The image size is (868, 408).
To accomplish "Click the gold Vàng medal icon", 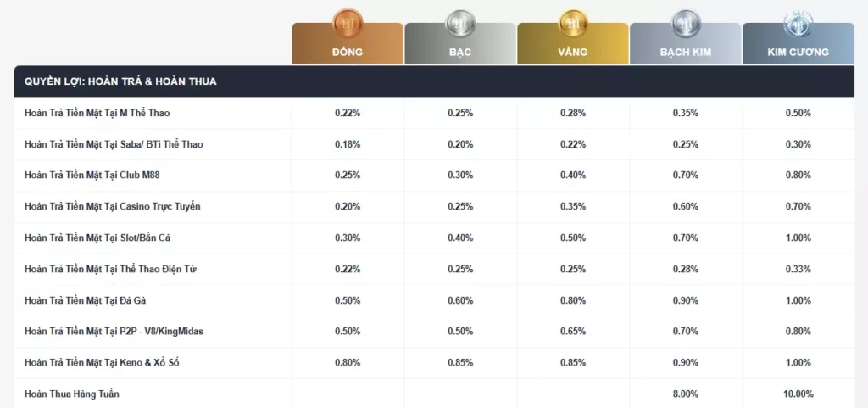I will [x=573, y=23].
